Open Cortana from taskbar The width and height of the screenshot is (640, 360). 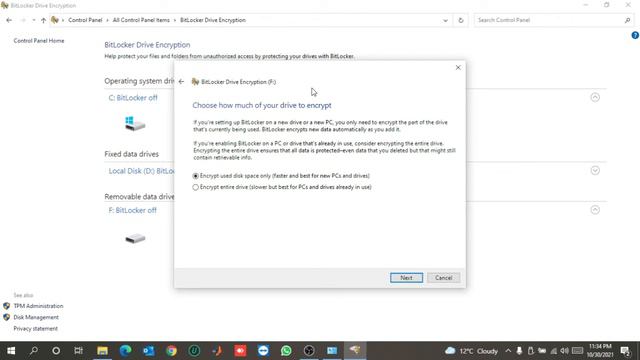[56, 351]
